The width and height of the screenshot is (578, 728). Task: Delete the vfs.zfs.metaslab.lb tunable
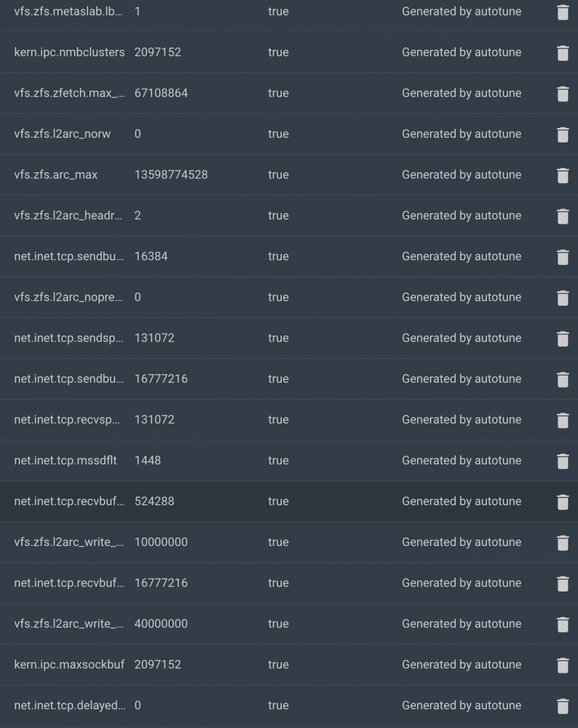click(x=563, y=12)
